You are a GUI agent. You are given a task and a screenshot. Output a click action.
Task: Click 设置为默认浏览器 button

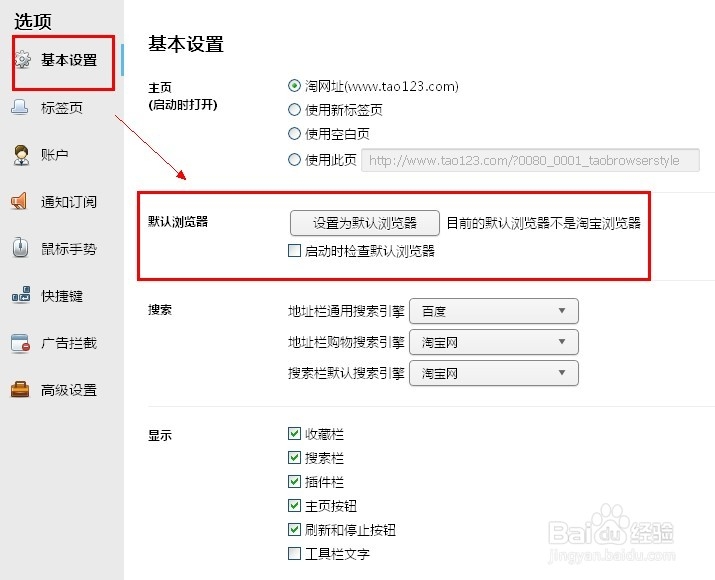pyautogui.click(x=365, y=223)
